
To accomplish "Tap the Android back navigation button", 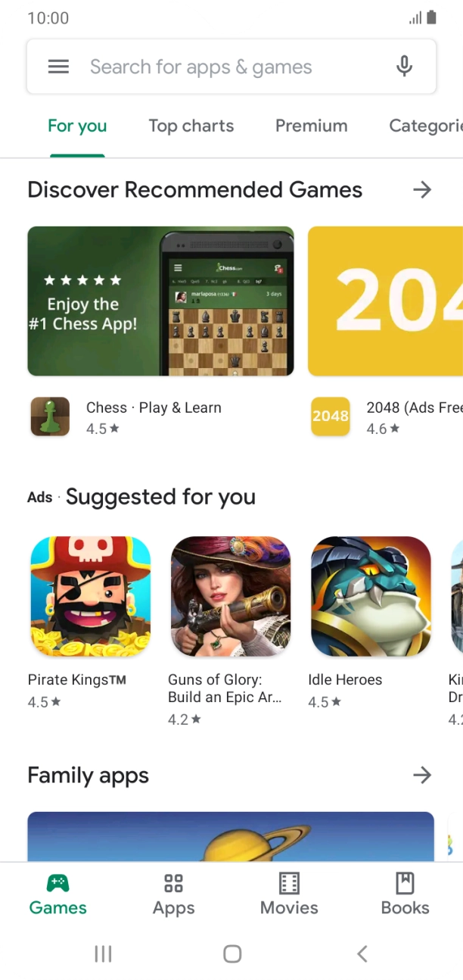I will point(362,954).
